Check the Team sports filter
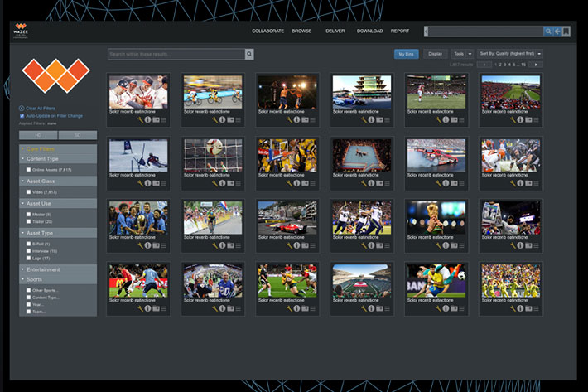 [x=28, y=312]
